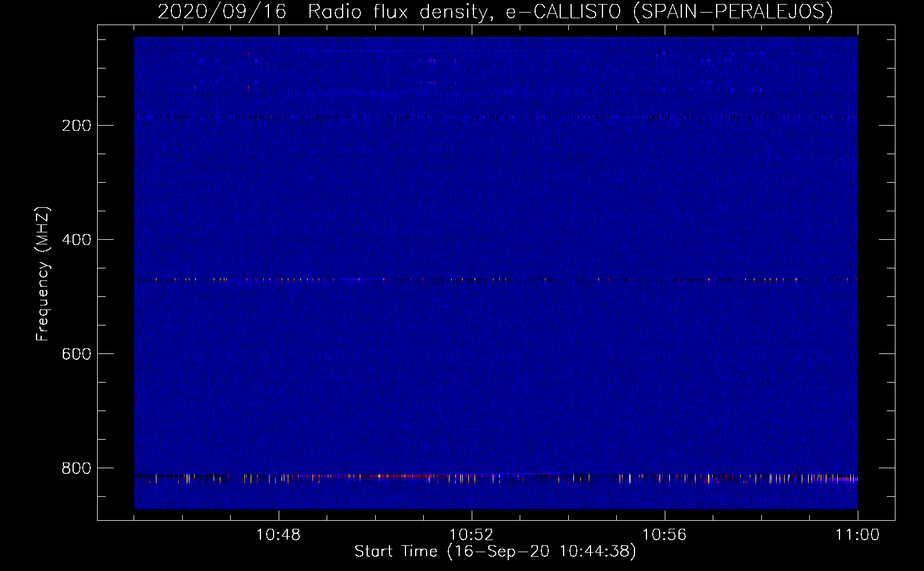Click the '600' frequency tick label
The height and width of the screenshot is (571, 924).
point(77,354)
